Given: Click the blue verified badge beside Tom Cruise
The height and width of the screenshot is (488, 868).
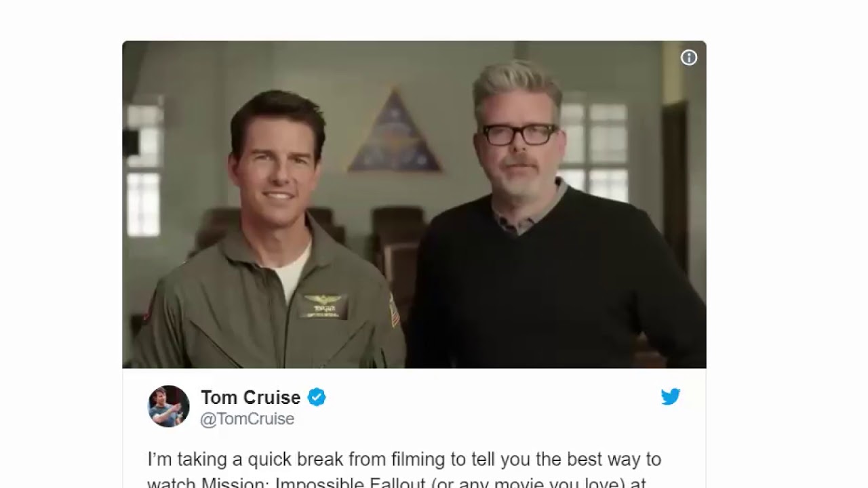Looking at the screenshot, I should point(317,398).
